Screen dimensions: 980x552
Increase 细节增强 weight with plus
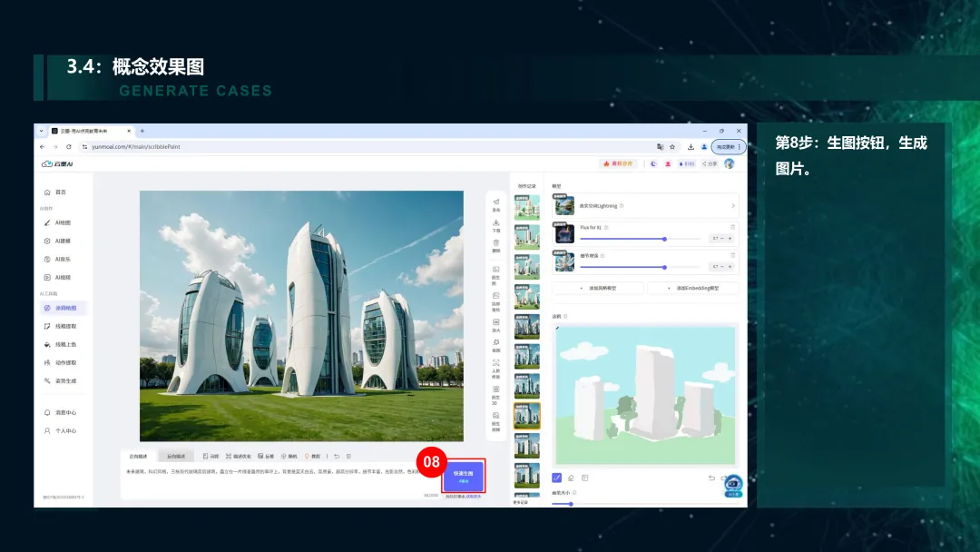730,267
